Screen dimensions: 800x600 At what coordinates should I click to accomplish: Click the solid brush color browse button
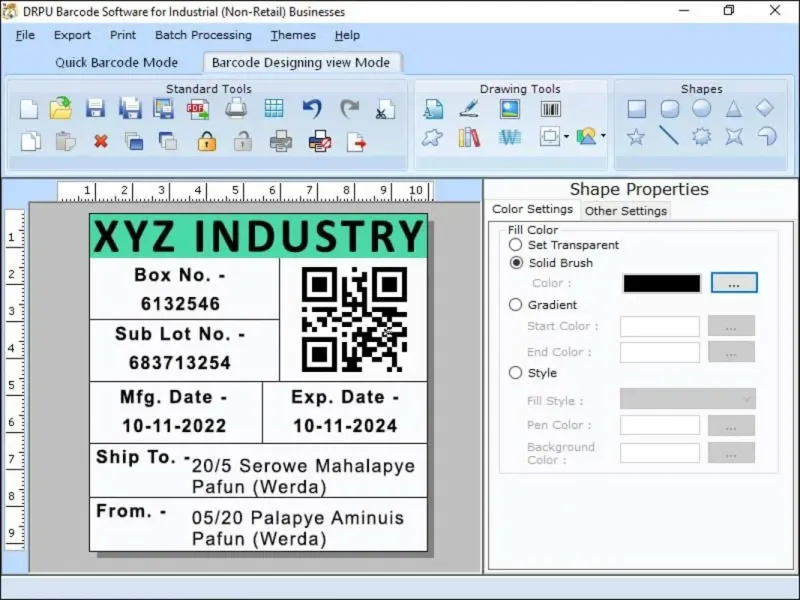click(x=733, y=284)
